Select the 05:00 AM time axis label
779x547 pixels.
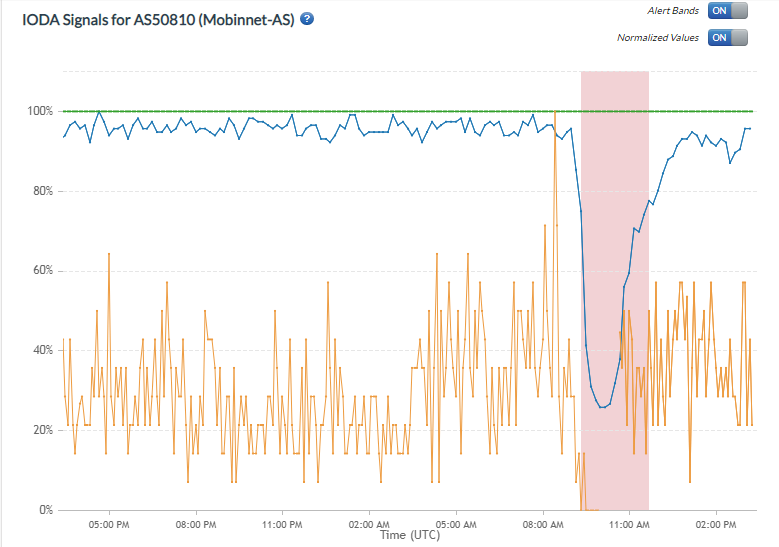[x=456, y=523]
